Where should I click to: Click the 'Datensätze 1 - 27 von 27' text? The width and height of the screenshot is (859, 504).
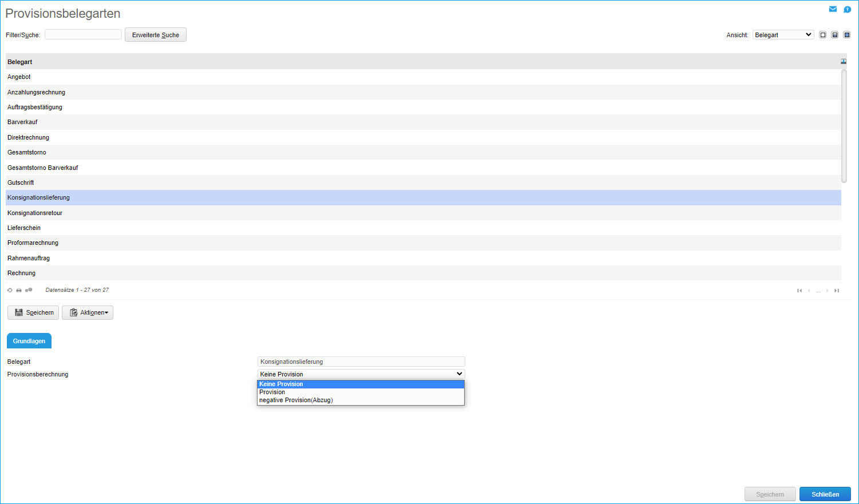pos(77,290)
